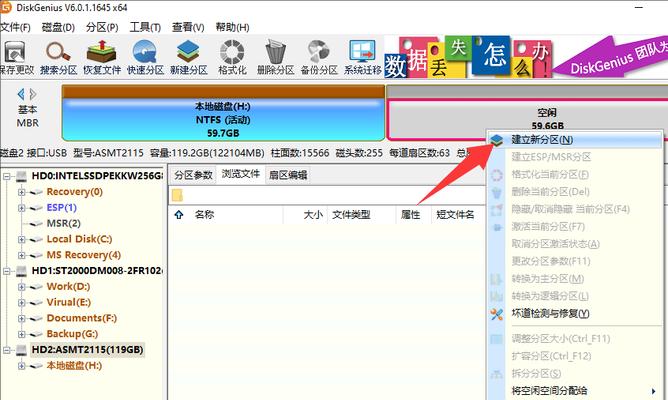This screenshot has width=668, height=400.
Task: Go to next disk with right arrow
Action: 33,94
